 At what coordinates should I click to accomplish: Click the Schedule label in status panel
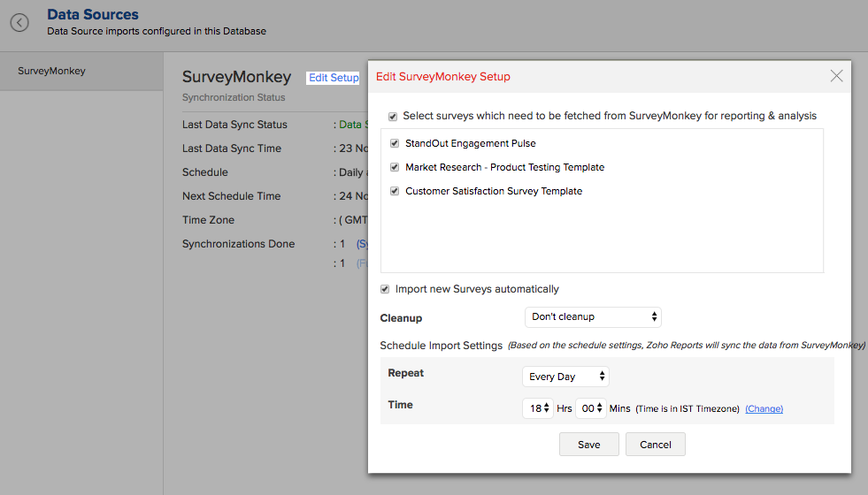pyautogui.click(x=204, y=172)
